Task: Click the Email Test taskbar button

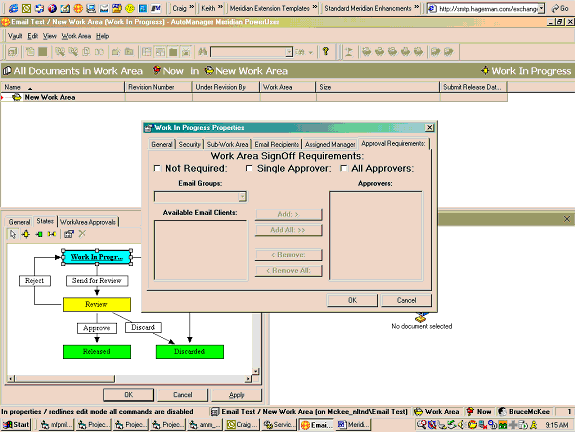Action: 316,425
